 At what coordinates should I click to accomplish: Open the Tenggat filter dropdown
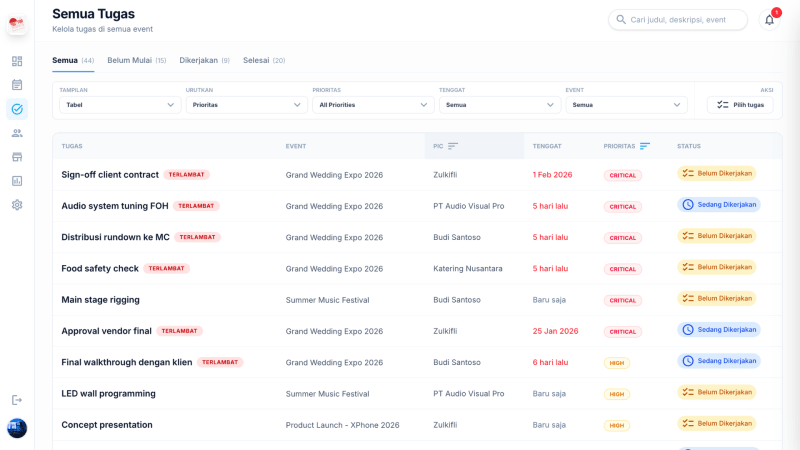tap(499, 105)
